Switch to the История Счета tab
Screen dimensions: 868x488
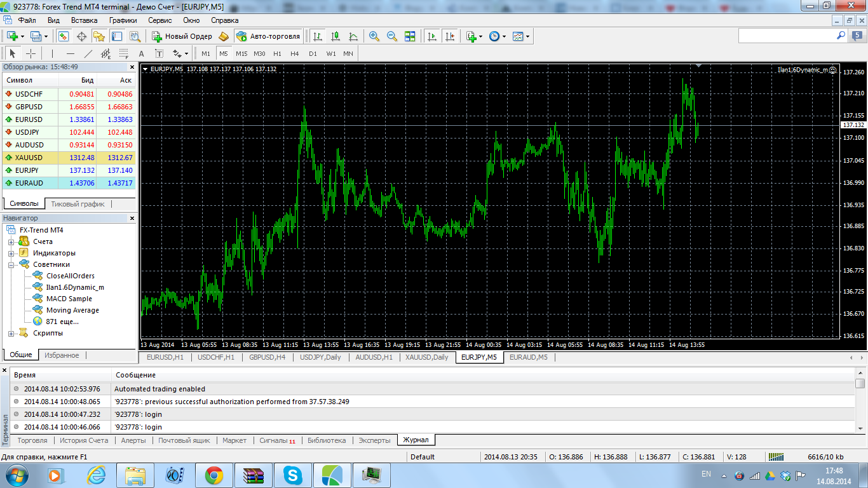click(x=85, y=440)
